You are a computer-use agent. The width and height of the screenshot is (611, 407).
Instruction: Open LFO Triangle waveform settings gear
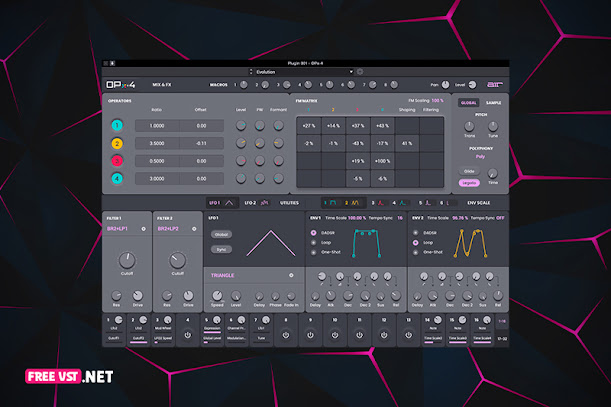point(291,275)
